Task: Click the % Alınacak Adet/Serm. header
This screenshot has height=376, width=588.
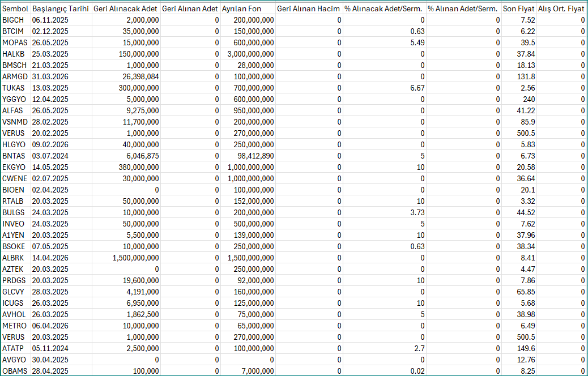Action: tap(385, 8)
